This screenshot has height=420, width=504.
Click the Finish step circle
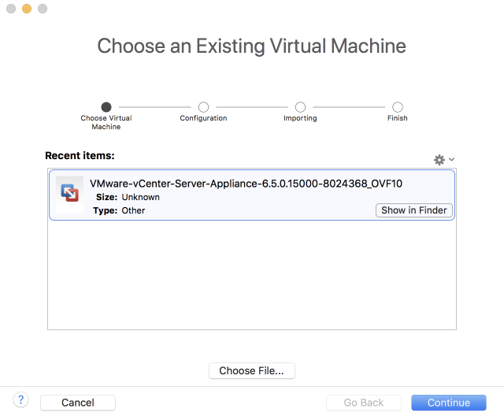(x=398, y=107)
